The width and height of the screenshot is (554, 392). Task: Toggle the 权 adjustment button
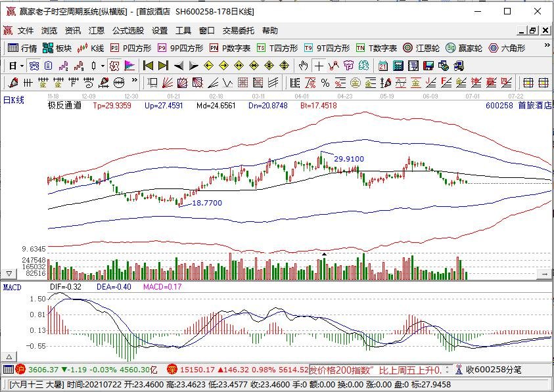coord(114,66)
